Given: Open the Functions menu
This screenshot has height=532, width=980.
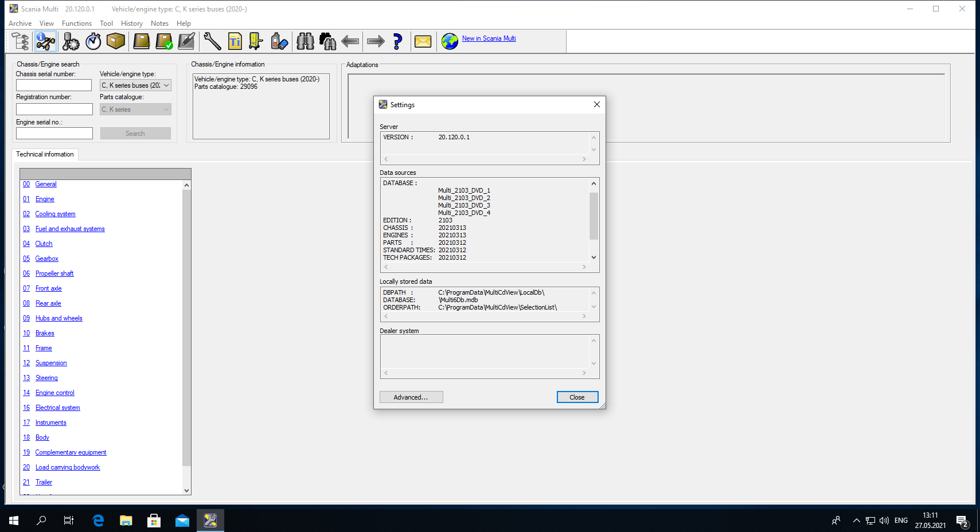Looking at the screenshot, I should pyautogui.click(x=77, y=24).
